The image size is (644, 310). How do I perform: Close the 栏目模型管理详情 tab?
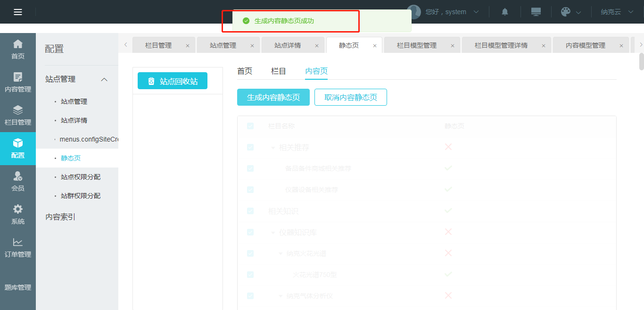click(x=544, y=46)
